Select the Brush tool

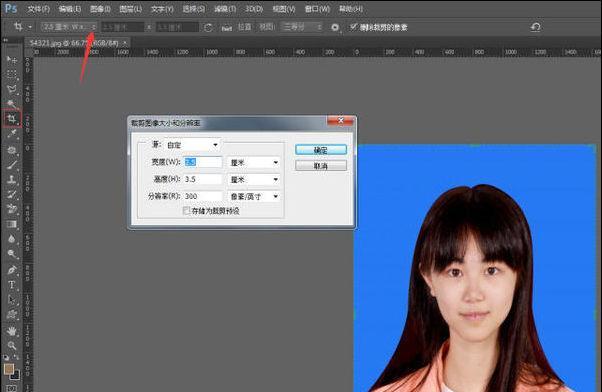coord(12,165)
